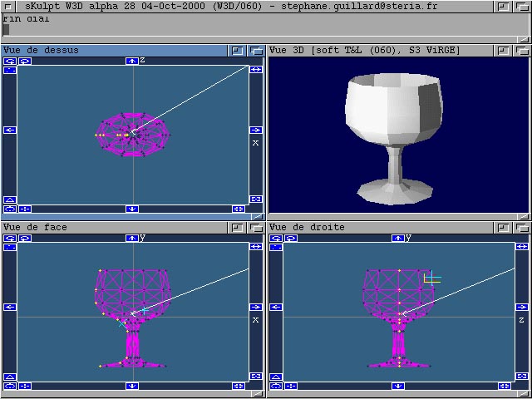The height and width of the screenshot is (399, 532).
Task: Click the dotted icon under the rotate icons in Vue de droite
Action: [276, 248]
